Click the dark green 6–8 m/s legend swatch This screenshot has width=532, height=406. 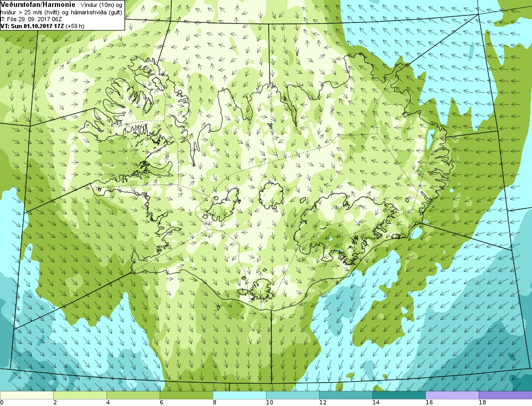[x=186, y=395]
